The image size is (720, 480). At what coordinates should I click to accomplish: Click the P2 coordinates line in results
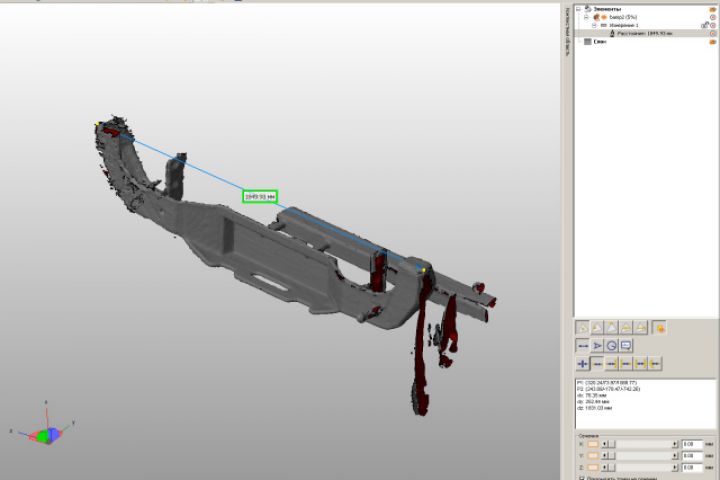coord(608,389)
